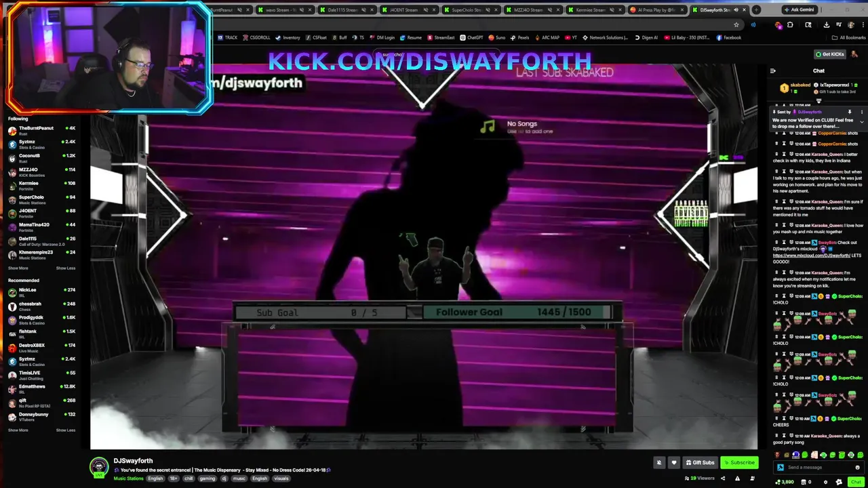The image size is (868, 488).
Task: Click the chat identity badge icon
Action: pyautogui.click(x=780, y=467)
